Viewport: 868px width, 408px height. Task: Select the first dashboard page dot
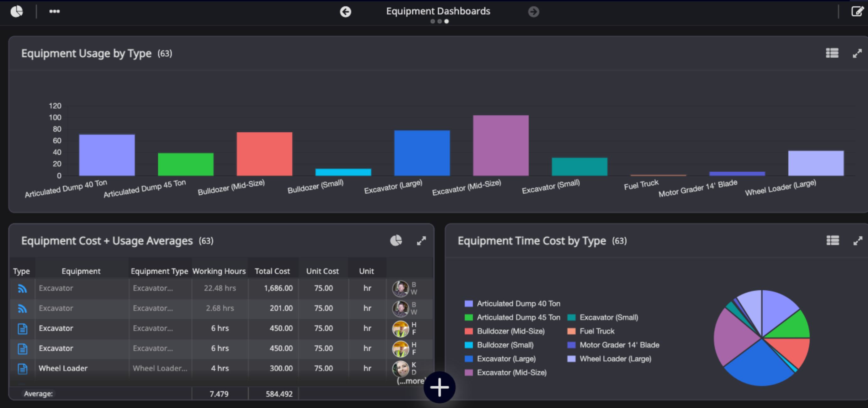(433, 21)
